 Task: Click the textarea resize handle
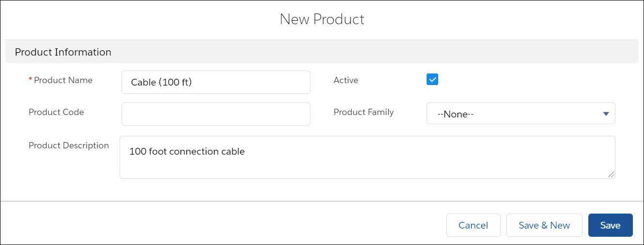click(x=612, y=174)
